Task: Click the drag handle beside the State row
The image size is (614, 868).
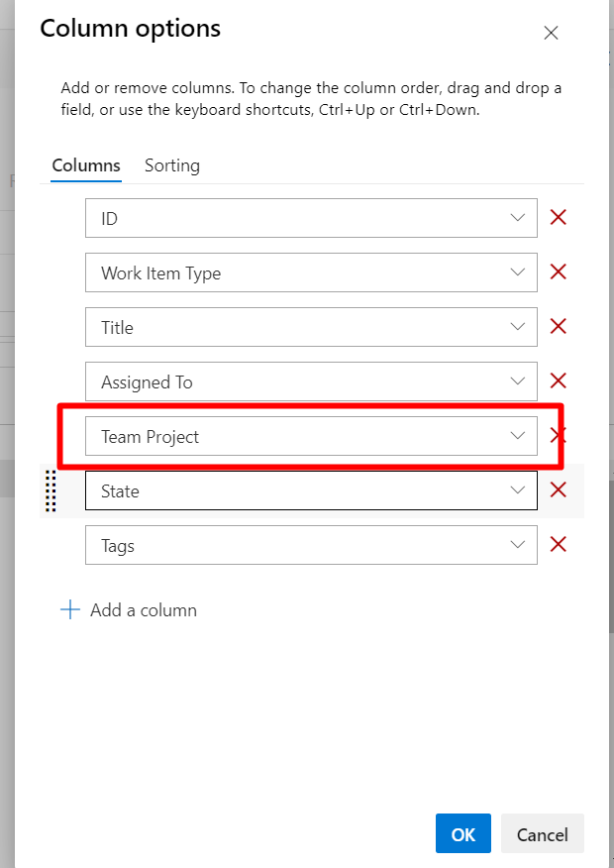Action: pyautogui.click(x=50, y=489)
